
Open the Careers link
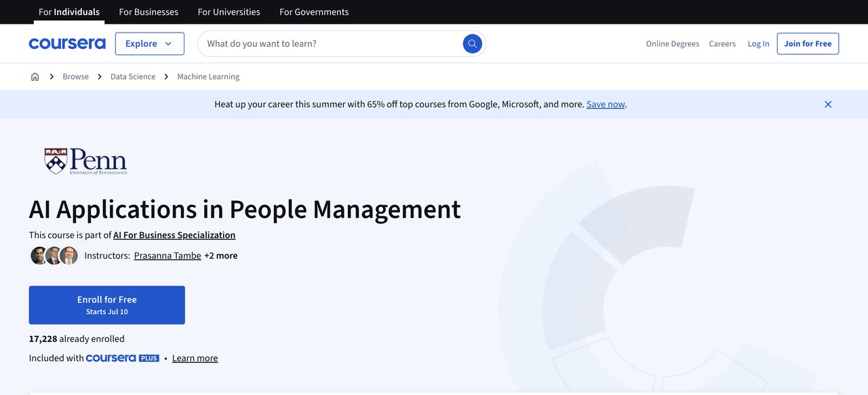pos(722,43)
